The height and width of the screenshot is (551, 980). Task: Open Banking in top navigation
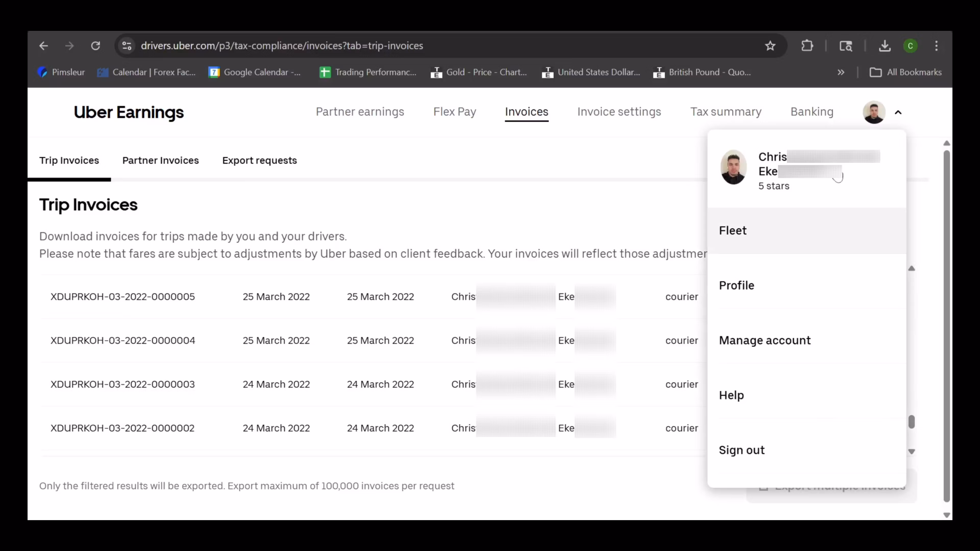(x=812, y=112)
